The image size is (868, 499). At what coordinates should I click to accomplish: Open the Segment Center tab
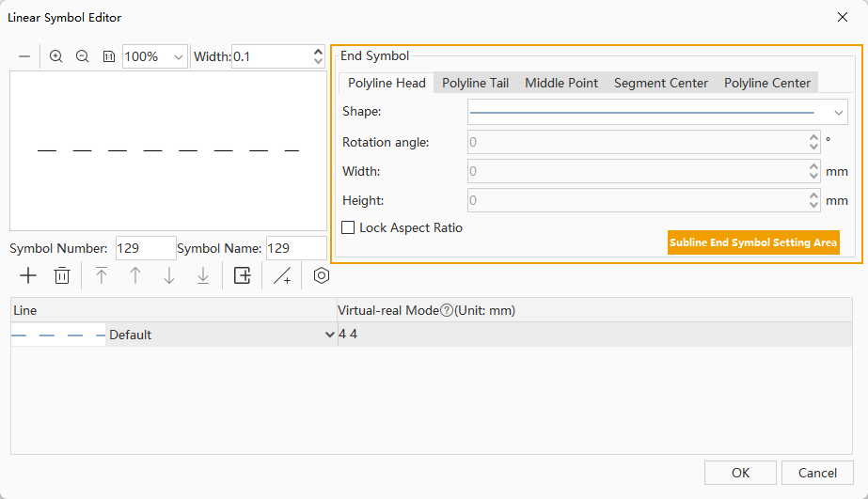(660, 83)
